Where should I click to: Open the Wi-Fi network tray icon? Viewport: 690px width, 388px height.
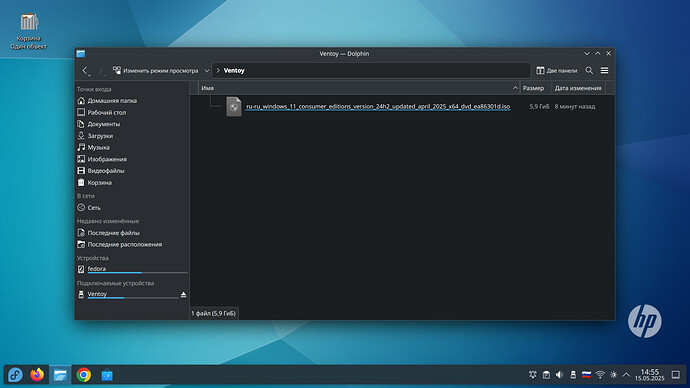coord(600,375)
